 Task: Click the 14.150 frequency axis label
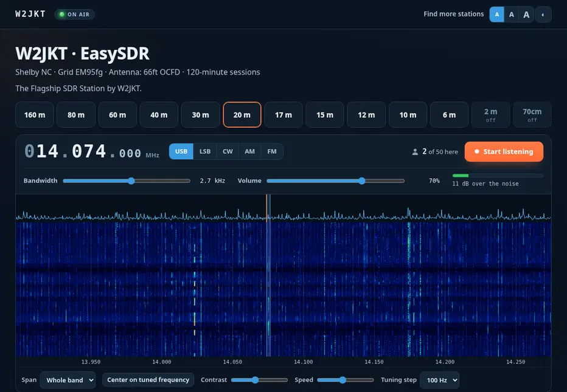(374, 362)
